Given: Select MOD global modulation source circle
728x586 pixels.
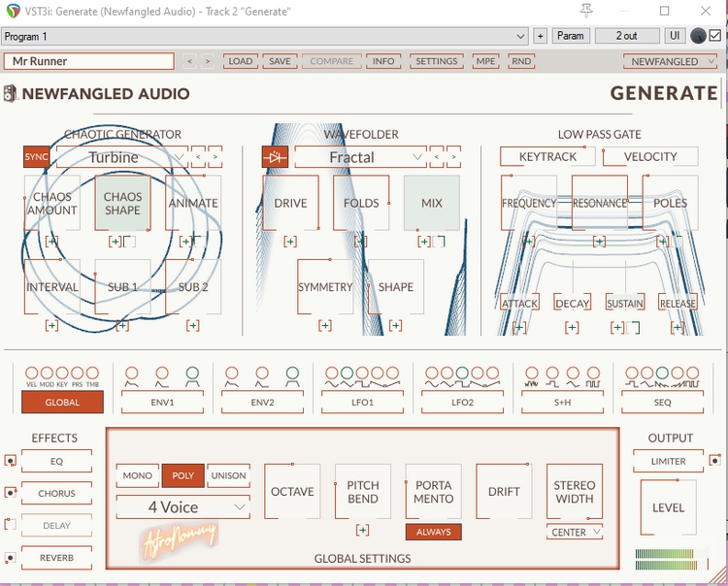Looking at the screenshot, I should pos(47,373).
